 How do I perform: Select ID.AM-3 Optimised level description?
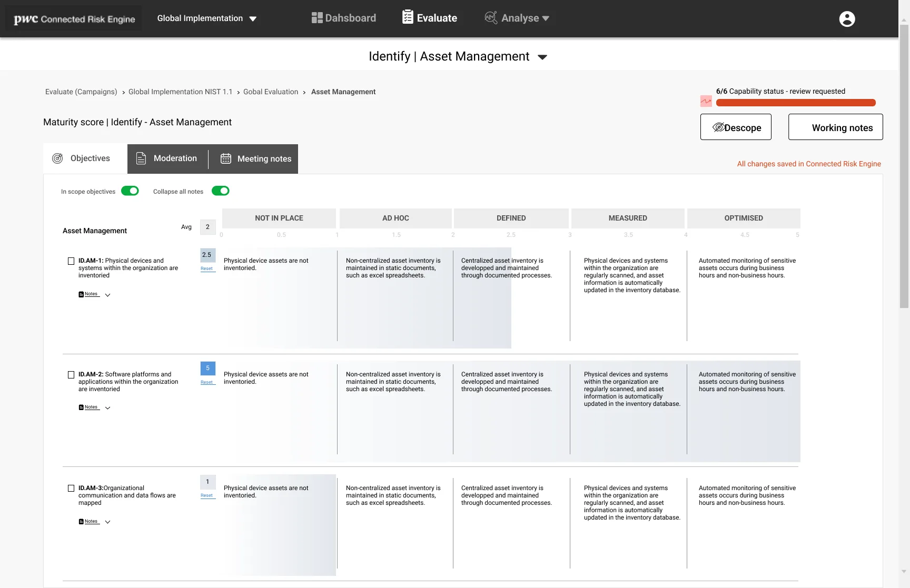click(x=747, y=495)
